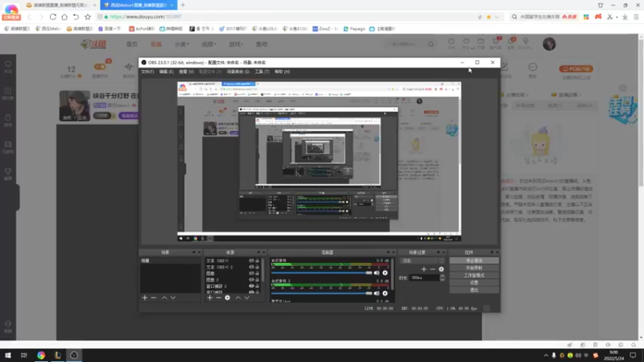Open the browser download icon
The image size is (644, 362).
[x=625, y=17]
